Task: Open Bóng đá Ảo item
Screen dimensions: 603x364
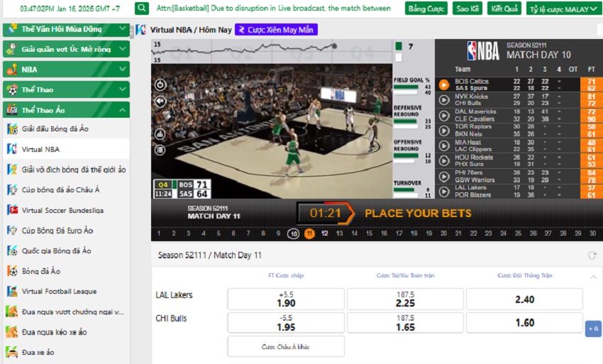Action: coord(66,271)
